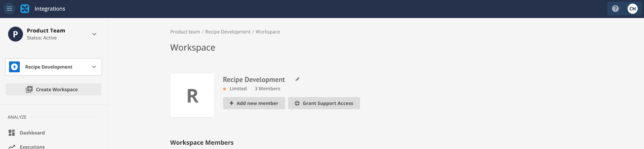
Task: Click the Status: Active text
Action: (x=42, y=38)
